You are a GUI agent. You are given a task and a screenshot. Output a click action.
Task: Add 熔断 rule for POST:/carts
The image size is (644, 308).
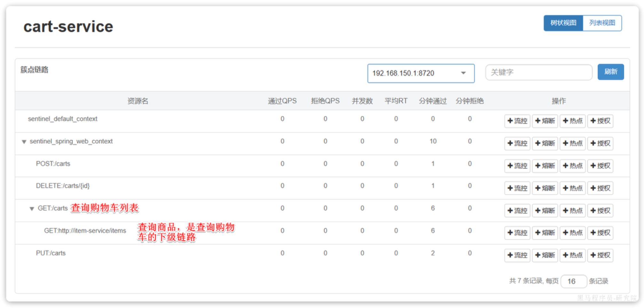click(x=545, y=166)
